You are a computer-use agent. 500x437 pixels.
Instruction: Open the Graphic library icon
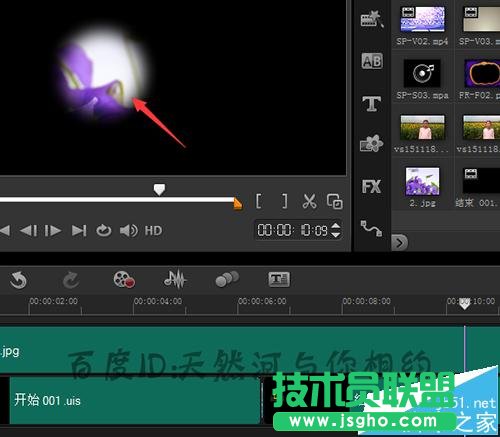[x=371, y=143]
